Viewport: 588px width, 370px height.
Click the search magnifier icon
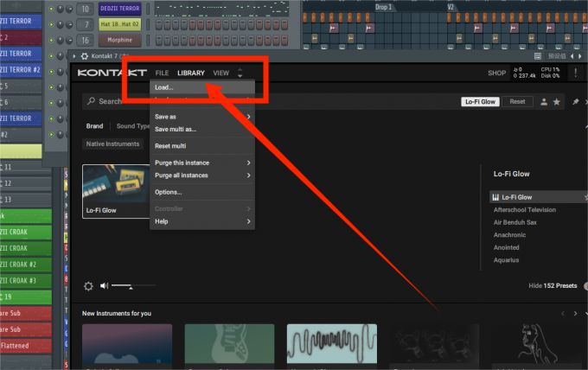91,101
